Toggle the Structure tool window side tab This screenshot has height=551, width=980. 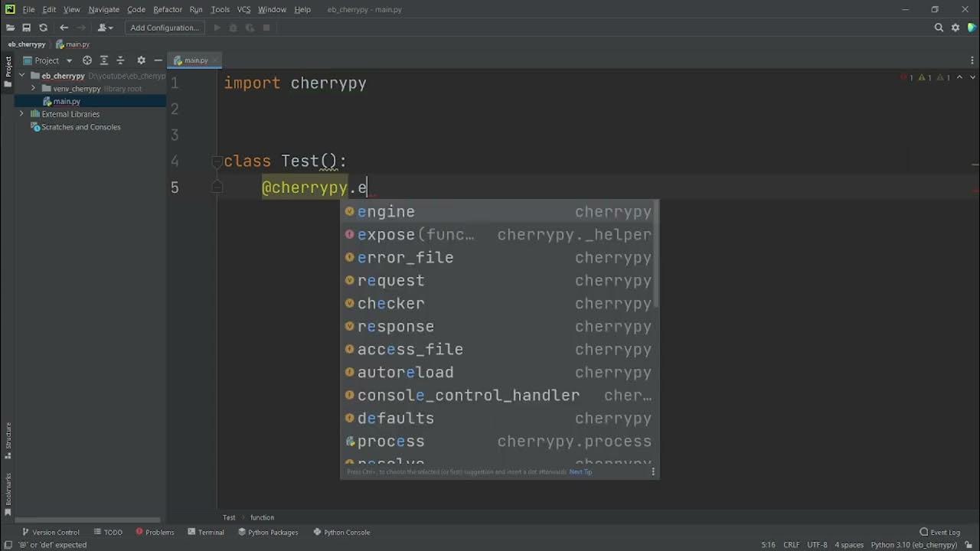click(x=8, y=439)
